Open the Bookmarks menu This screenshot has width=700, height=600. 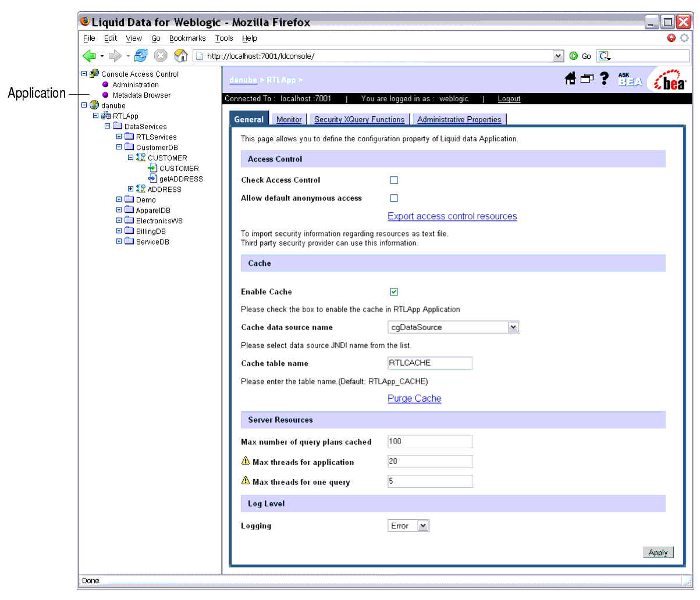187,38
